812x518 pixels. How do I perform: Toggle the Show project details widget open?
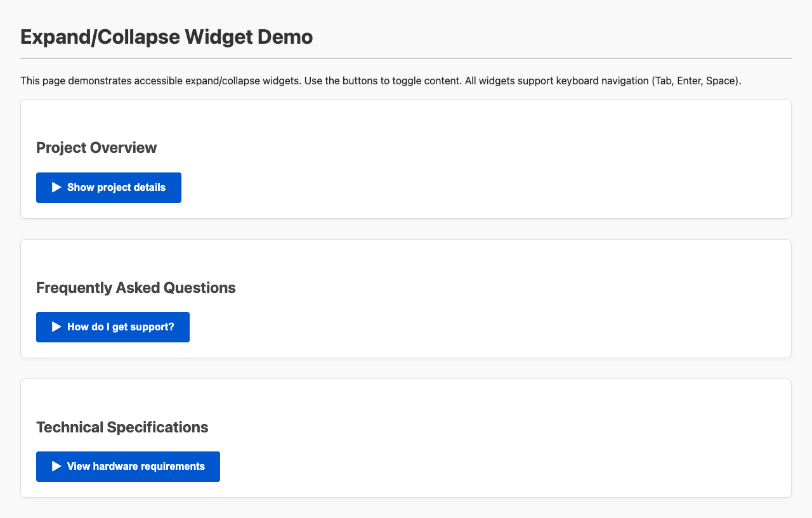[108, 187]
